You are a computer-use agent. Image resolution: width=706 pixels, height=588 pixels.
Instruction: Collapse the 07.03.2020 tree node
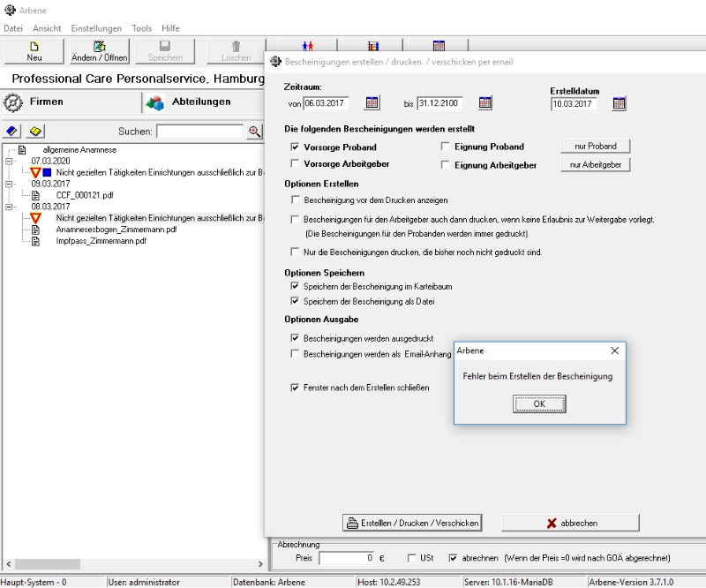[8, 162]
